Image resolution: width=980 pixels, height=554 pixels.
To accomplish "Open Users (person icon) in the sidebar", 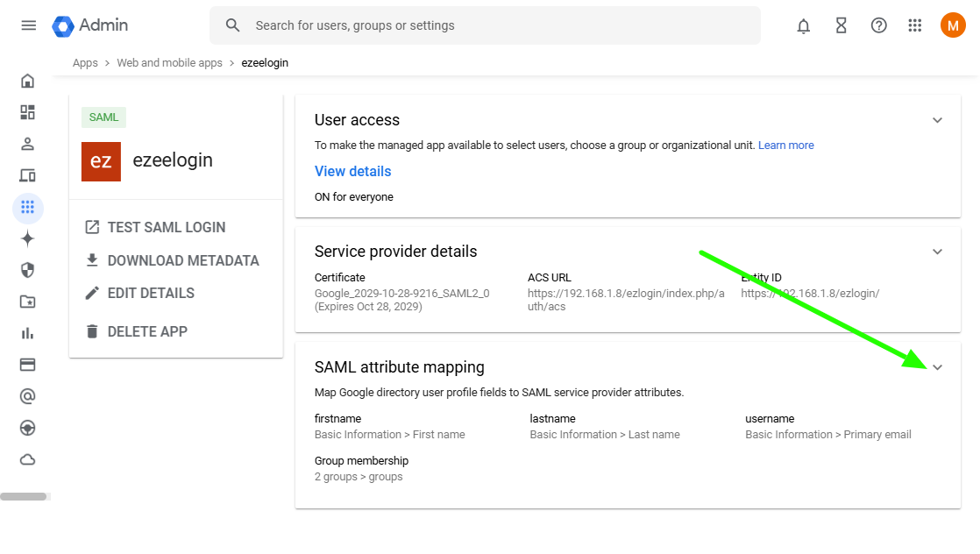I will tap(27, 145).
